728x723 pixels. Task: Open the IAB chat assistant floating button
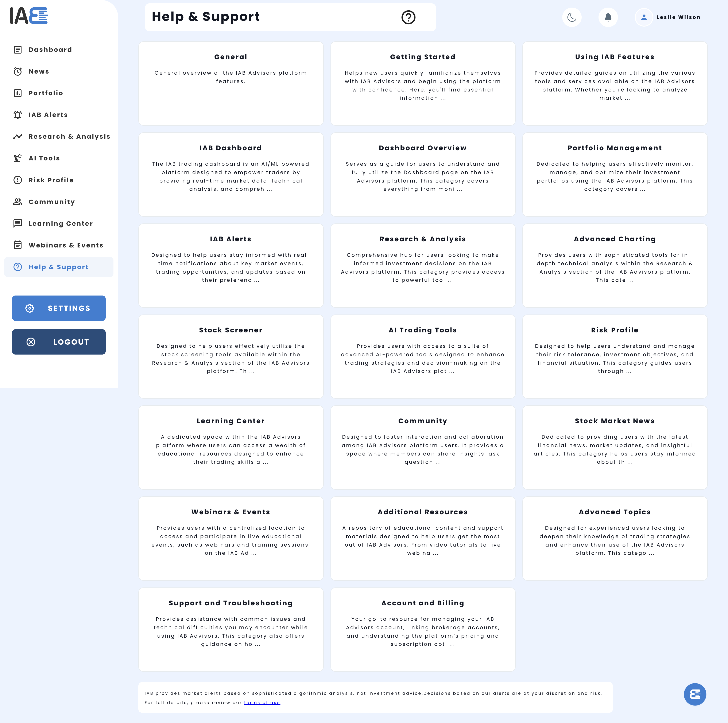pos(694,694)
